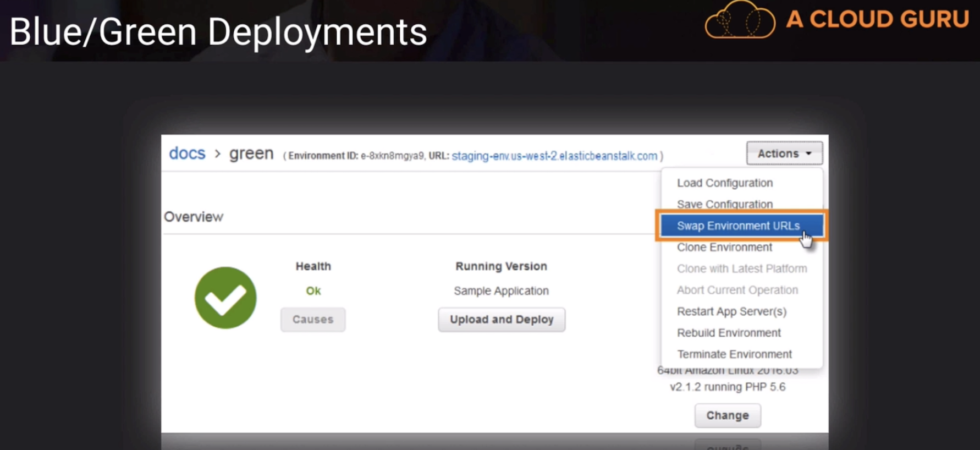Click the A Cloud Guru cloud logo
Screen dimensions: 980x450
(x=740, y=20)
